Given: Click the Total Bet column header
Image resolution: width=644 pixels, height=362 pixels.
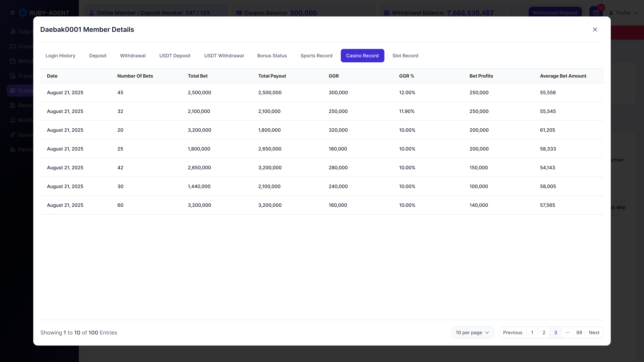Looking at the screenshot, I should tap(198, 76).
